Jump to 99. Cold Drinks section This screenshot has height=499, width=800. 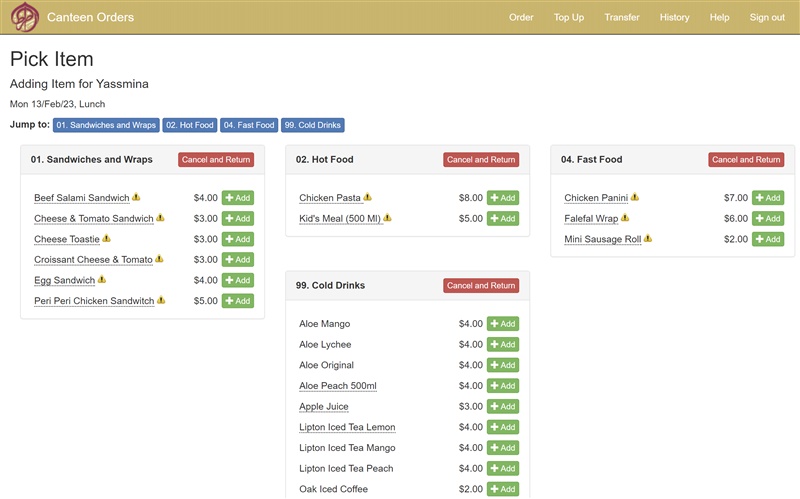click(x=313, y=125)
